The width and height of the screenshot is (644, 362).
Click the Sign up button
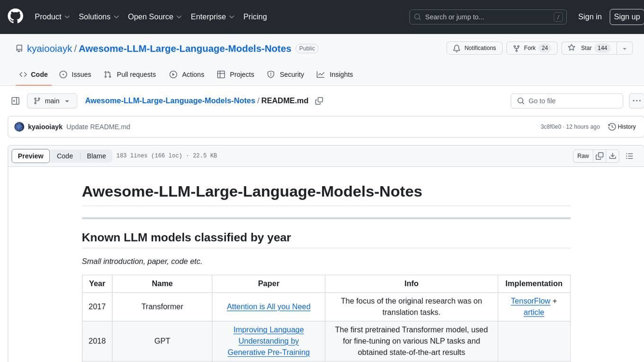click(x=626, y=17)
